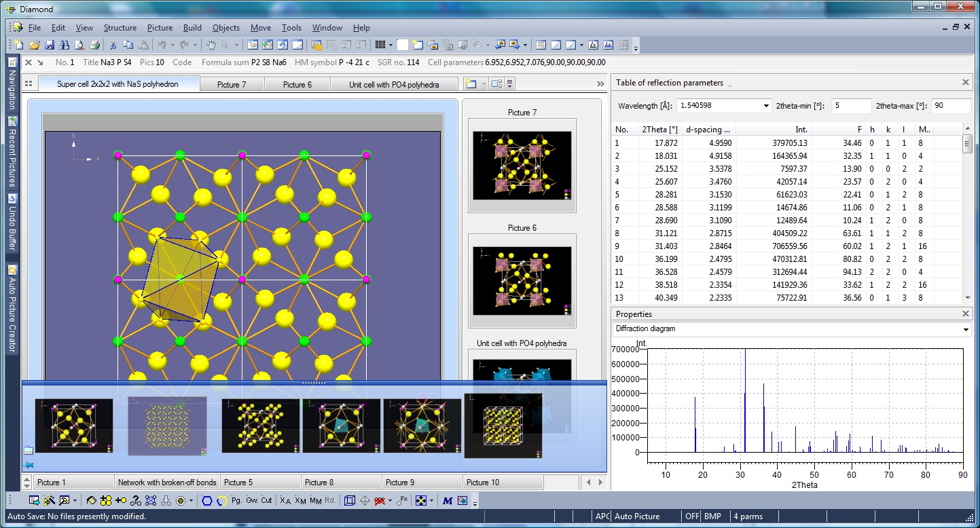
Task: Click the Cut tool in the bottom toolbar
Action: click(x=266, y=500)
